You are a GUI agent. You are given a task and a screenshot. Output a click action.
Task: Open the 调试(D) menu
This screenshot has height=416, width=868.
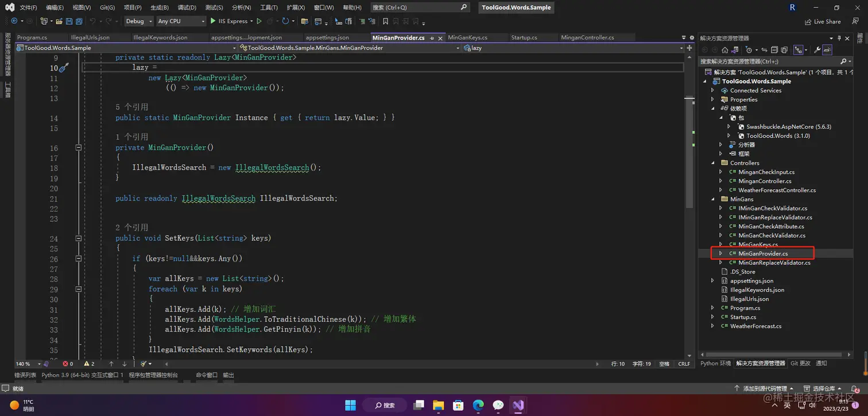186,7
